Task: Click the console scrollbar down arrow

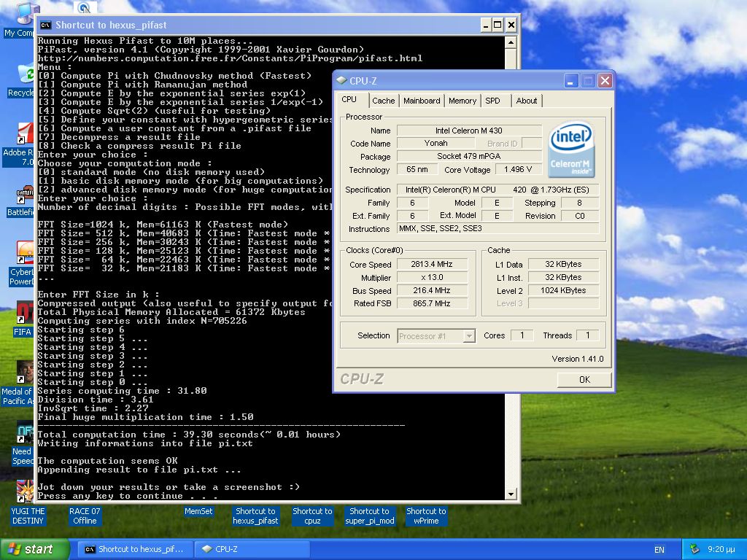Action: click(511, 494)
